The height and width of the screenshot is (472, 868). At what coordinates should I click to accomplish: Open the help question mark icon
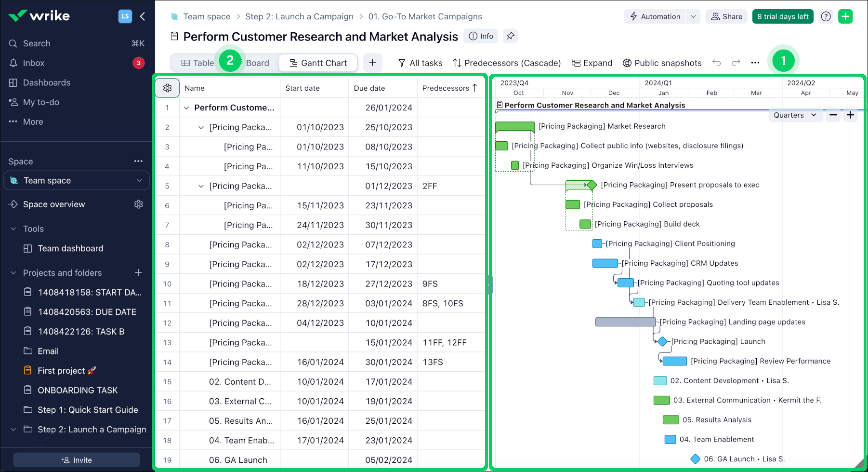(826, 16)
